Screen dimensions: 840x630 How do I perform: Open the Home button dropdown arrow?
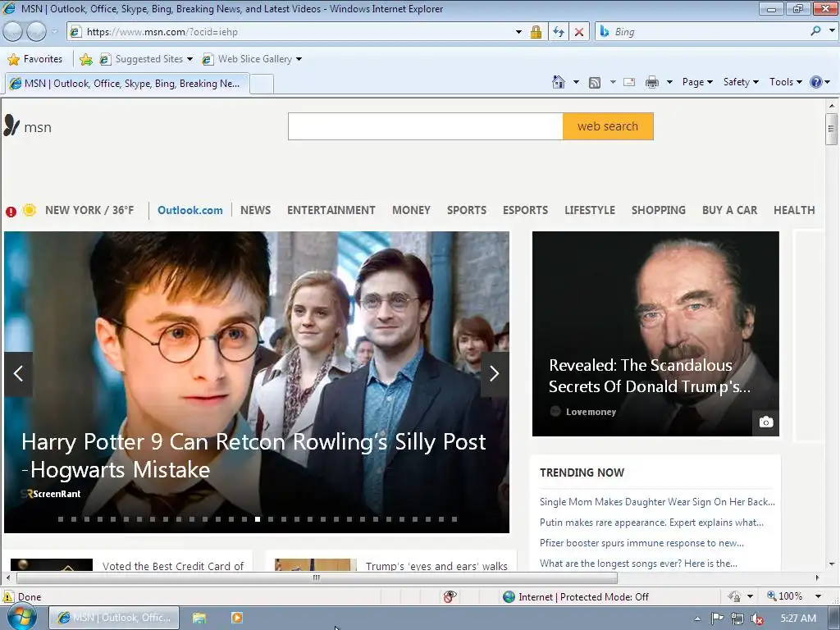pos(577,82)
